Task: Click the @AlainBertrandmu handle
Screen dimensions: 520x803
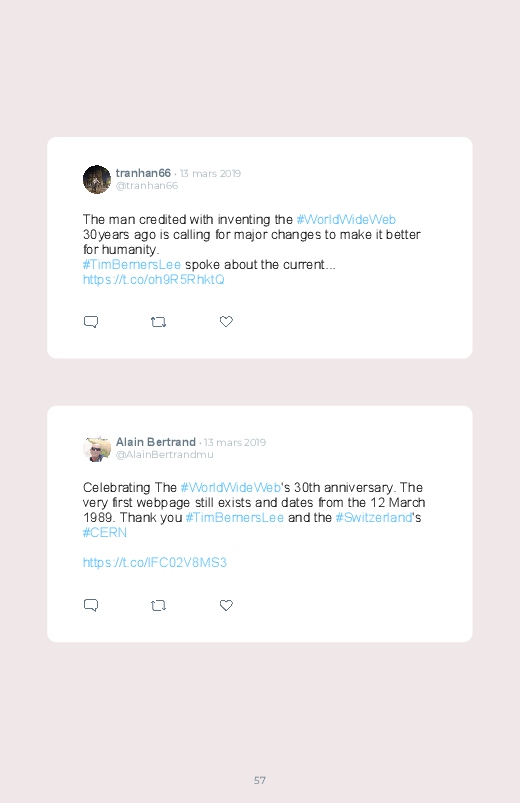Action: tap(164, 455)
